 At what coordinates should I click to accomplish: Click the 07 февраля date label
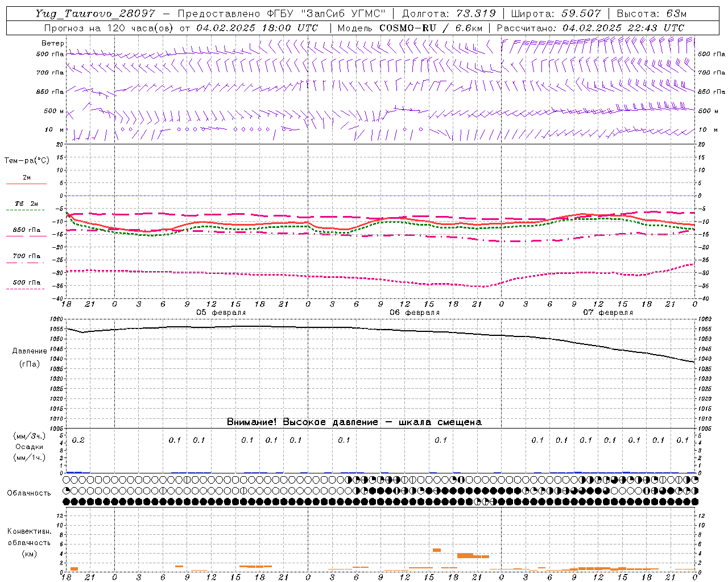(608, 313)
